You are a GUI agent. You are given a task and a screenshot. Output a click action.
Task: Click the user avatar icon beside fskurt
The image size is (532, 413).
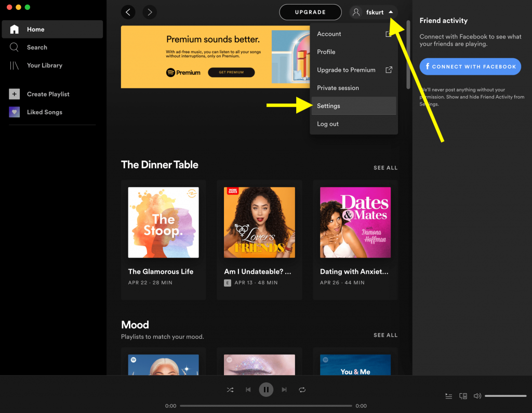356,12
